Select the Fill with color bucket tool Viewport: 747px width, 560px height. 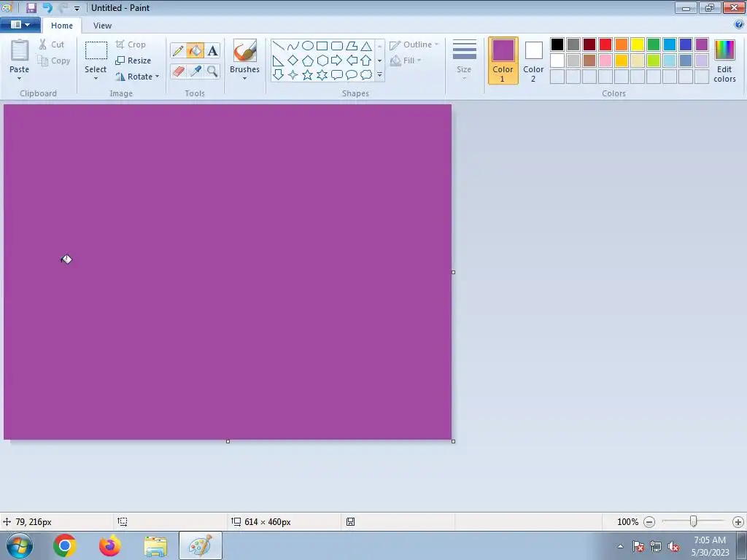(195, 50)
